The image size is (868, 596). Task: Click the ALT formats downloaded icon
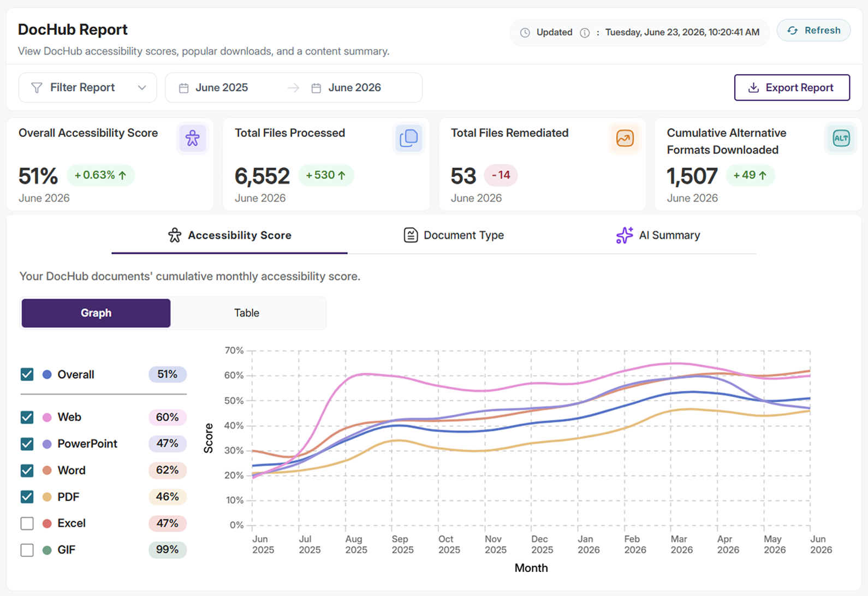(841, 138)
